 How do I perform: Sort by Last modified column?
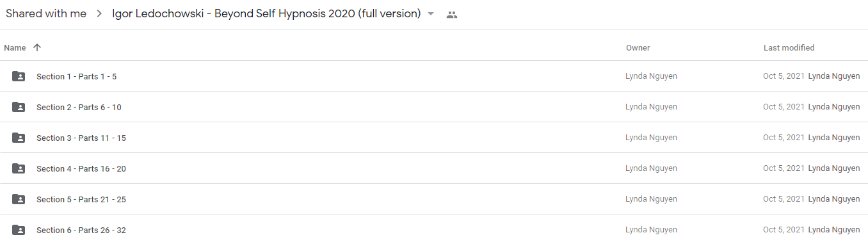point(789,47)
